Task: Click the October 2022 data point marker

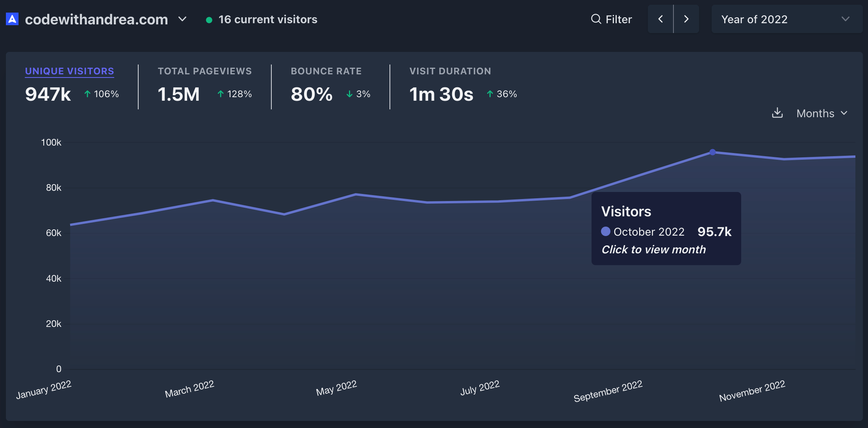Action: (x=712, y=152)
